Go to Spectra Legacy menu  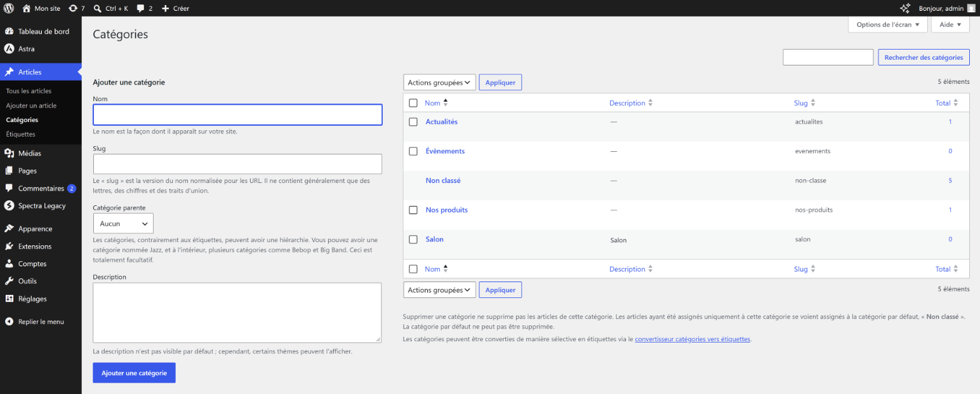[41, 206]
